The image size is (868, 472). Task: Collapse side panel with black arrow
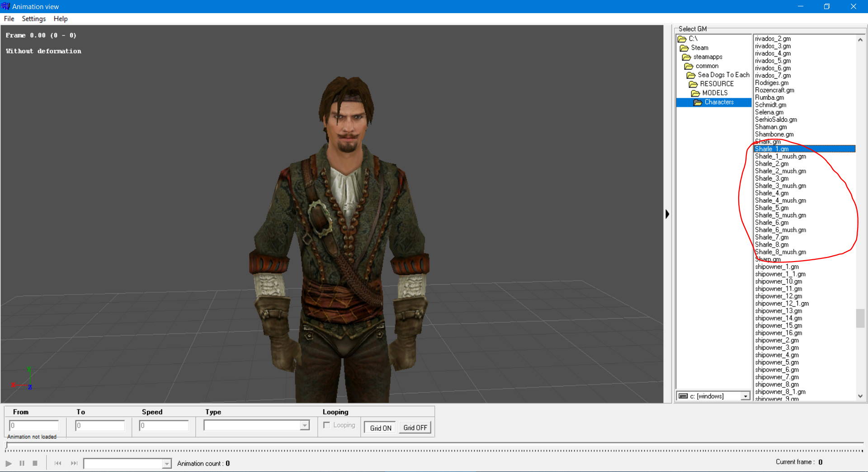point(667,214)
